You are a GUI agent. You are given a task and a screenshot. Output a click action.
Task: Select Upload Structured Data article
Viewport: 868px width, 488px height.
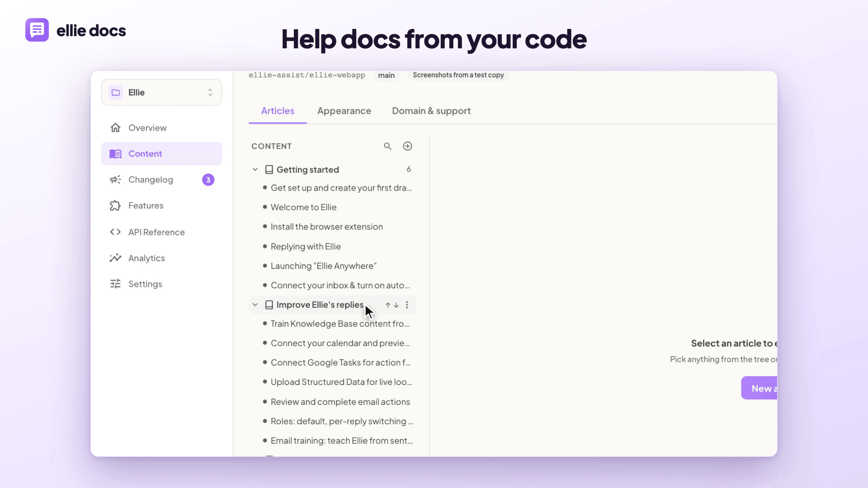(x=341, y=382)
